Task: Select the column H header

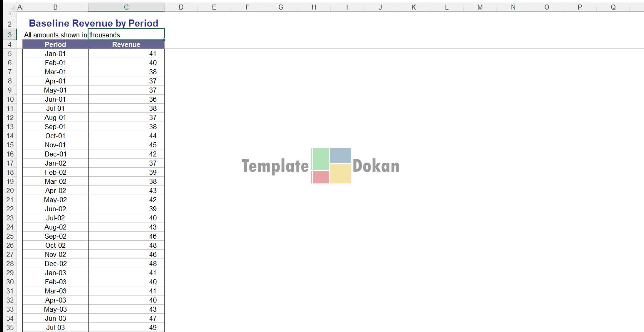Action: (314, 7)
